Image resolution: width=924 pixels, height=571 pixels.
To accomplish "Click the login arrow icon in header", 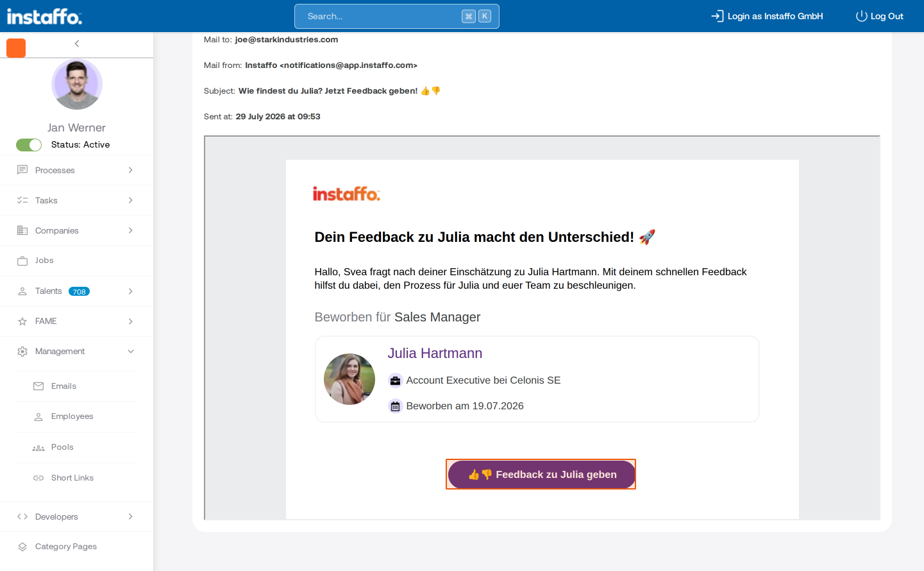I will (718, 16).
